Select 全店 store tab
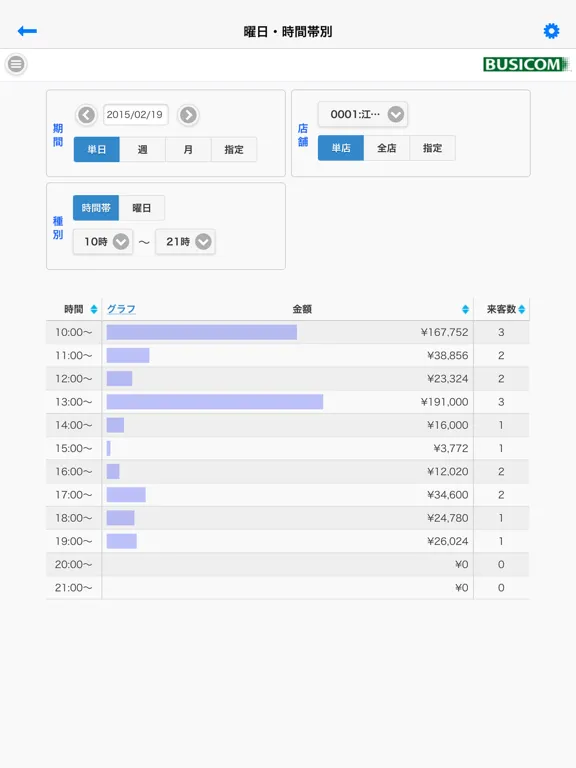Image resolution: width=576 pixels, height=768 pixels. coord(386,148)
